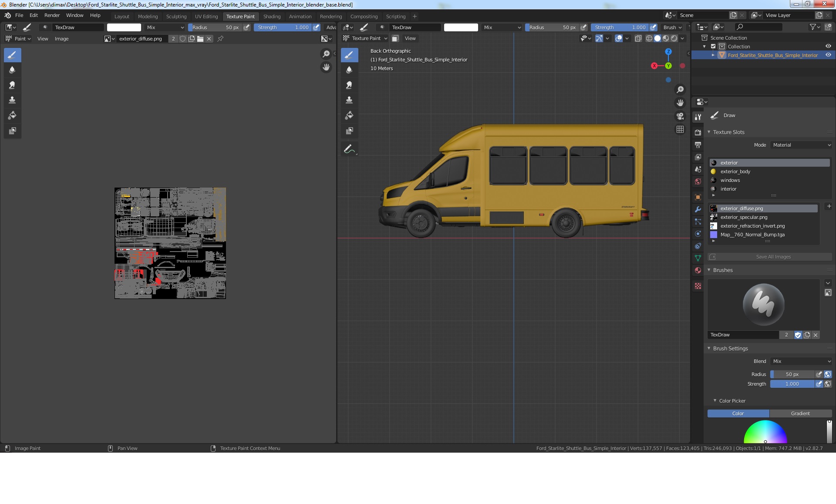Open the World properties tab
This screenshot has height=504, width=836.
(x=698, y=181)
